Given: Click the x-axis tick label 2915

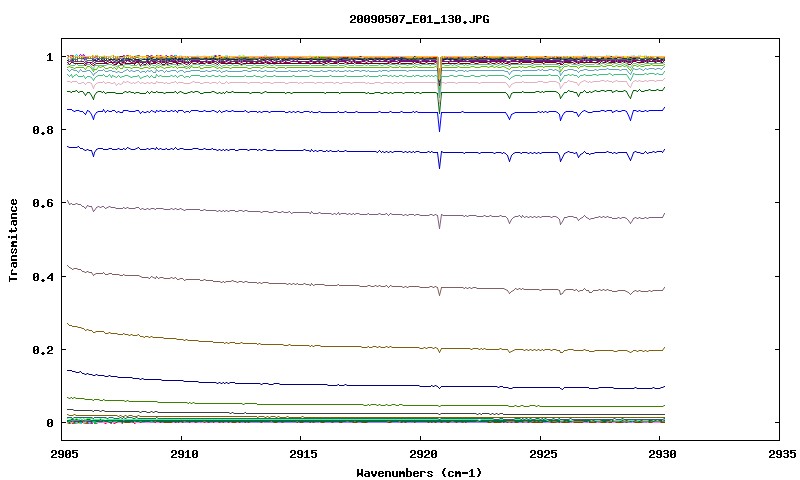Looking at the screenshot, I should 303,454.
